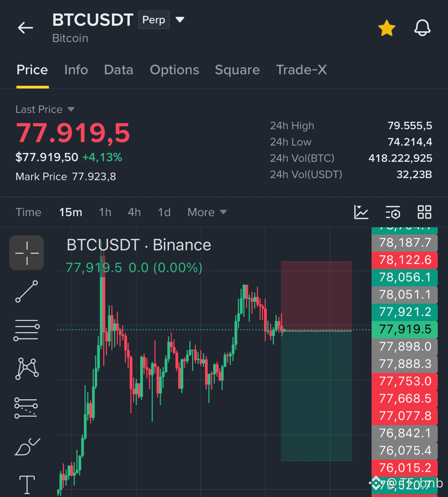448x497 pixels.
Task: Expand the Last Price dropdown
Action: [x=45, y=109]
